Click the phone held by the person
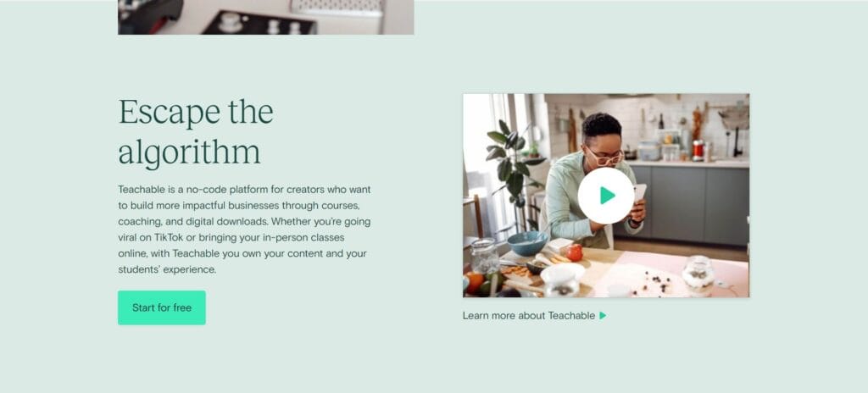 coord(639,192)
